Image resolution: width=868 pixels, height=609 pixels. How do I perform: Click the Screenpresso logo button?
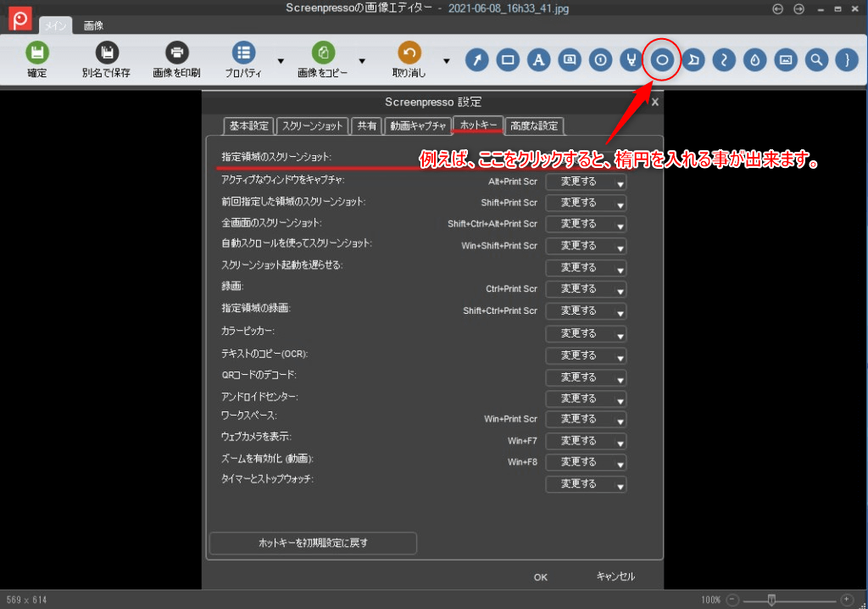[20, 20]
